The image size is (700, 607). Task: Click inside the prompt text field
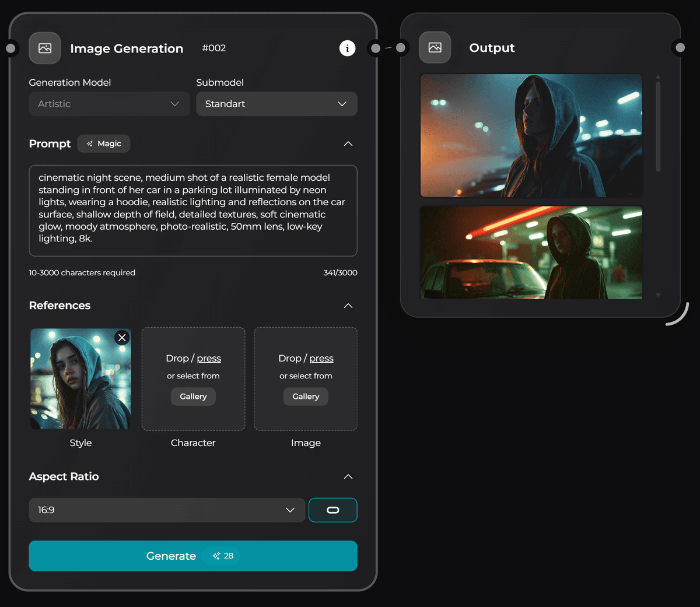[x=192, y=210]
